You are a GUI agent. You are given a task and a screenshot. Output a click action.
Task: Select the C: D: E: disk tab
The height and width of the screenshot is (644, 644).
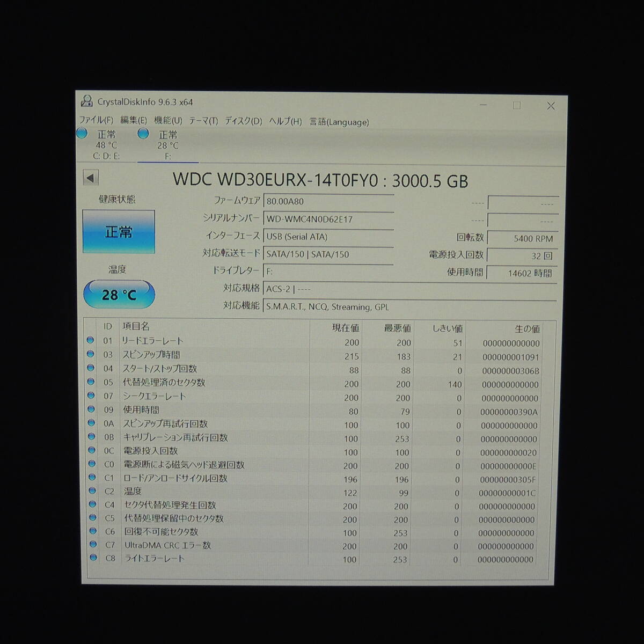click(x=106, y=145)
